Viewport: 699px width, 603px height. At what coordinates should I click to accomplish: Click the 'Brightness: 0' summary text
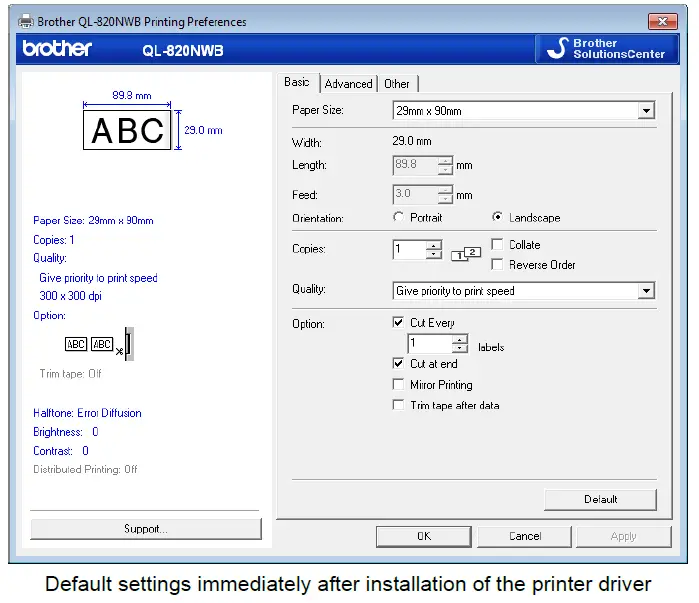point(66,432)
